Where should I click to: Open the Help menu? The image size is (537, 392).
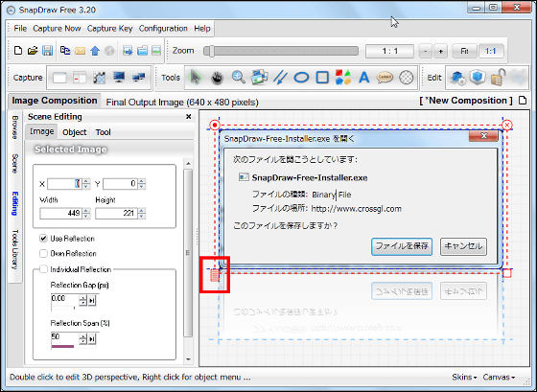coord(202,29)
